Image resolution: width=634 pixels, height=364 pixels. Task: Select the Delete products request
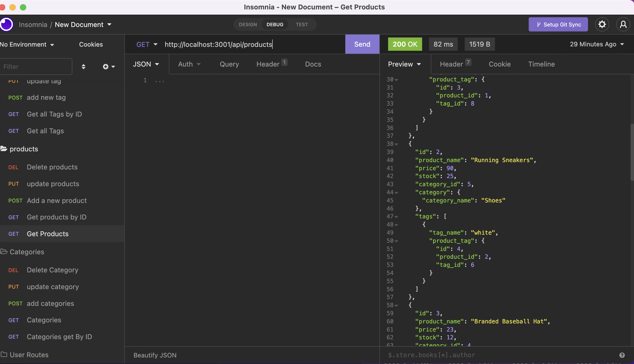pos(62,167)
